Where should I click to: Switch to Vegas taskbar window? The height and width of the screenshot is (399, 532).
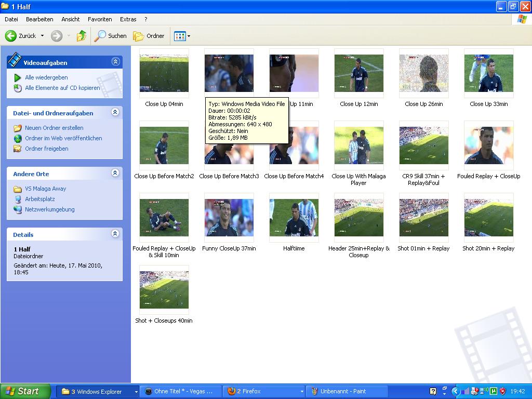coord(180,392)
